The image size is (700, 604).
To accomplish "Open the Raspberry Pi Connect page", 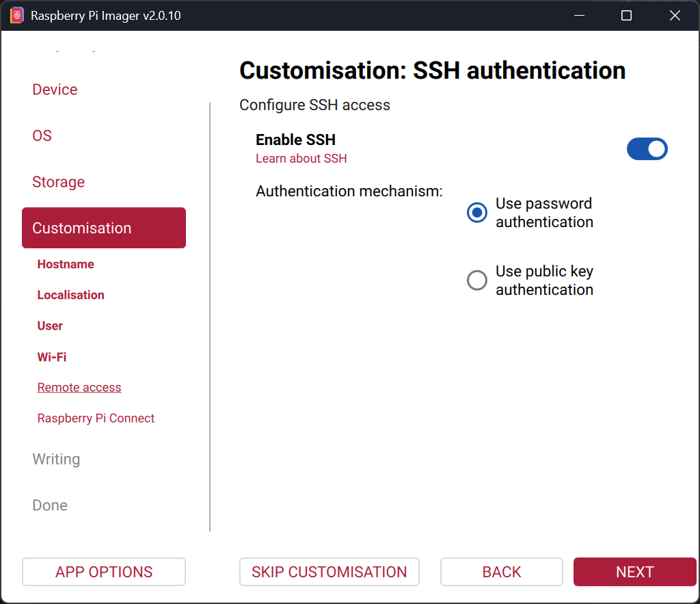I will 96,418.
